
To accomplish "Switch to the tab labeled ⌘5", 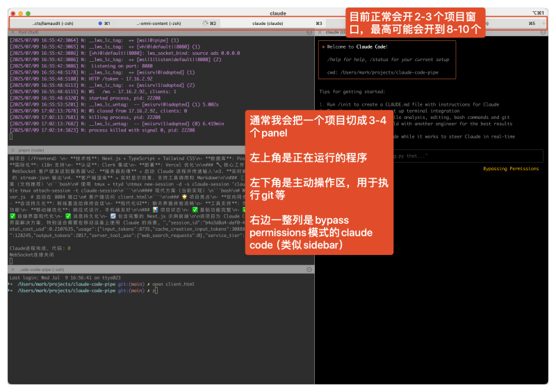I will click(532, 24).
